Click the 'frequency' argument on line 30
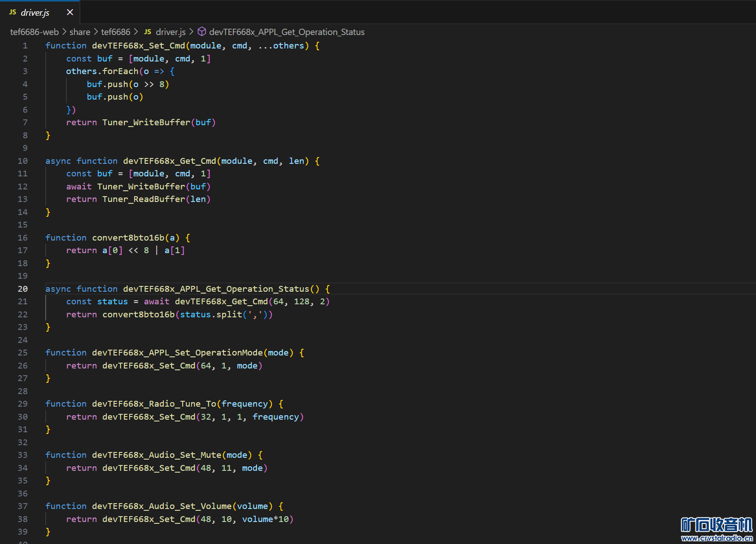 click(275, 417)
